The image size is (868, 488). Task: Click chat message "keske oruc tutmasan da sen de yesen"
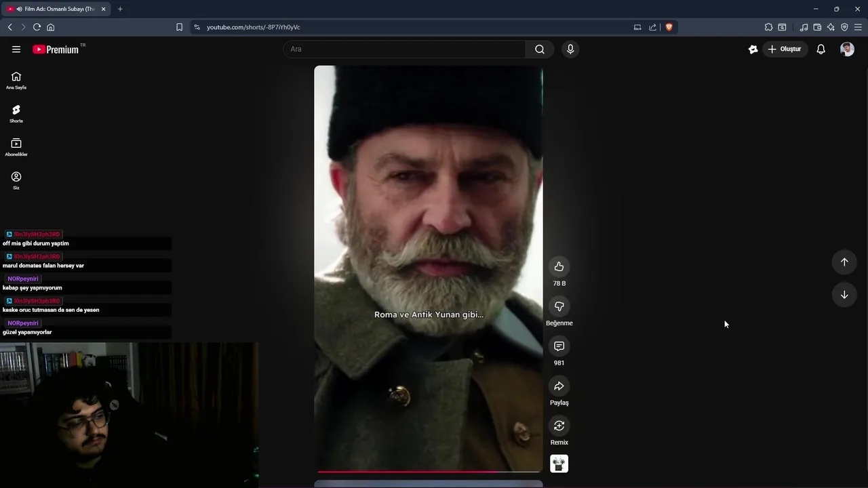(51, 310)
